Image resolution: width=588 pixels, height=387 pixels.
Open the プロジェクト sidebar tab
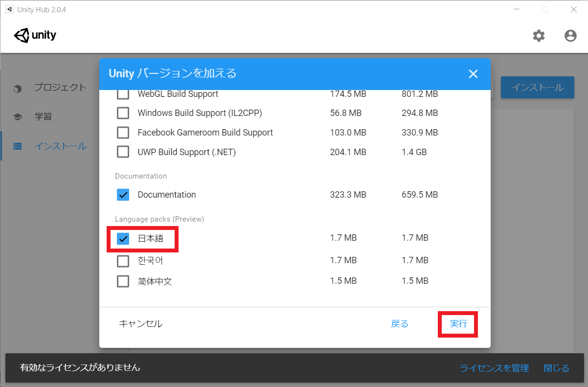pos(60,88)
